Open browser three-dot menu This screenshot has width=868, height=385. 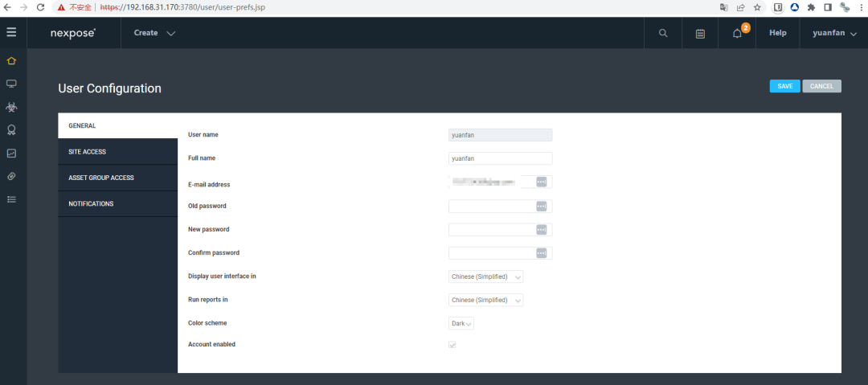click(862, 8)
